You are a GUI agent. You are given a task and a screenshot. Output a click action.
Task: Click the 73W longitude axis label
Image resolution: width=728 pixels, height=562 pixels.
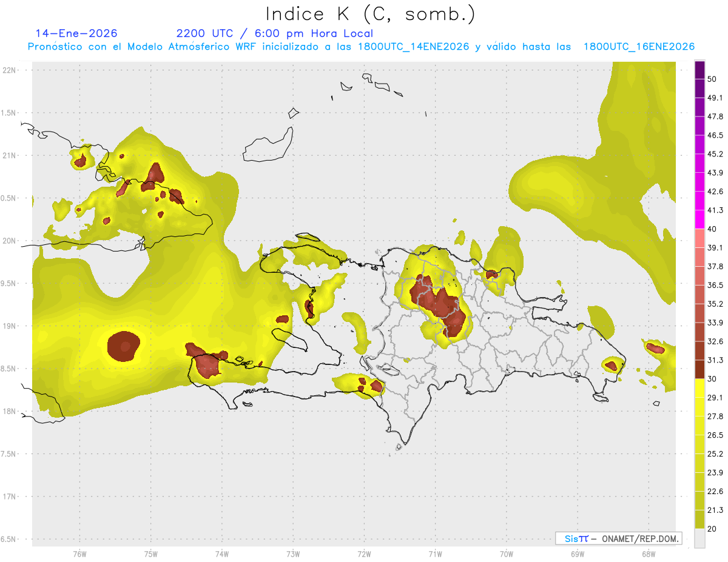[293, 554]
